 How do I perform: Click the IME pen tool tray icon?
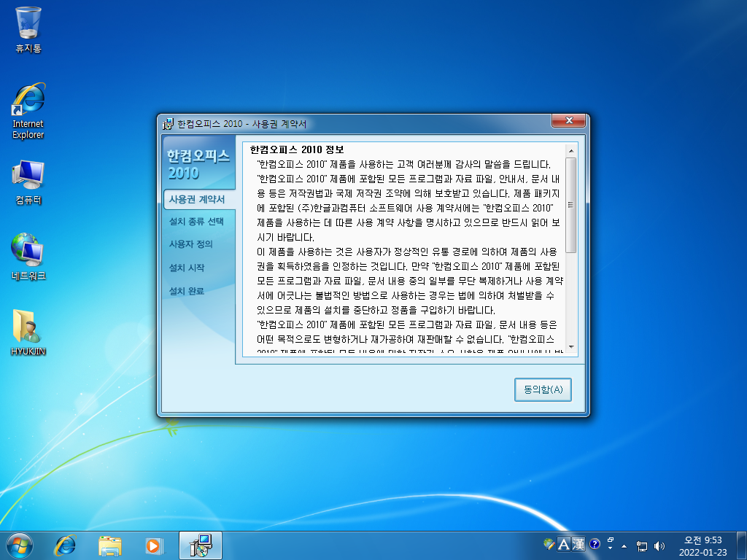pyautogui.click(x=549, y=544)
